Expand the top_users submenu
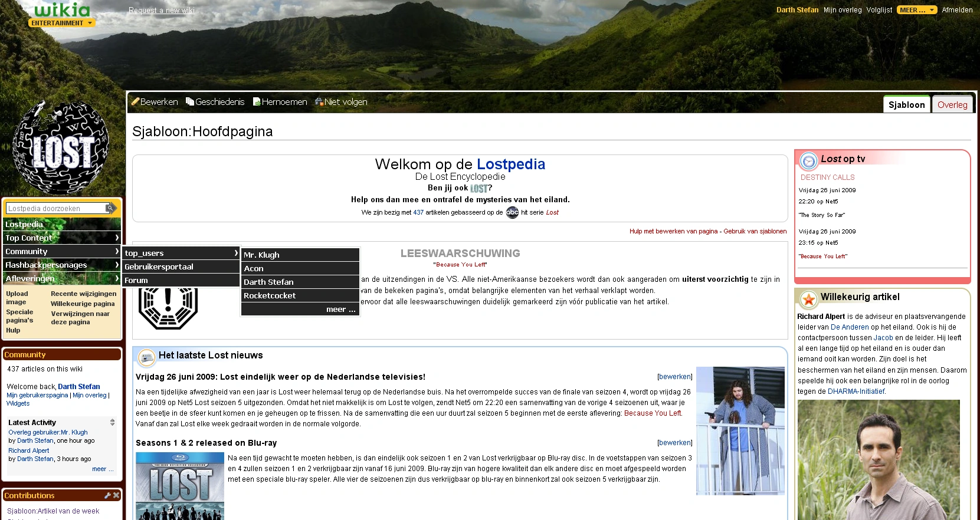Image resolution: width=980 pixels, height=520 pixels. point(181,253)
